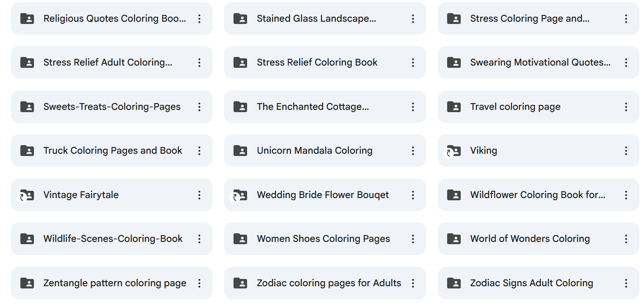The width and height of the screenshot is (644, 307).
Task: Open three-dot menu for Truck Coloring Pages
Action: pos(199,151)
